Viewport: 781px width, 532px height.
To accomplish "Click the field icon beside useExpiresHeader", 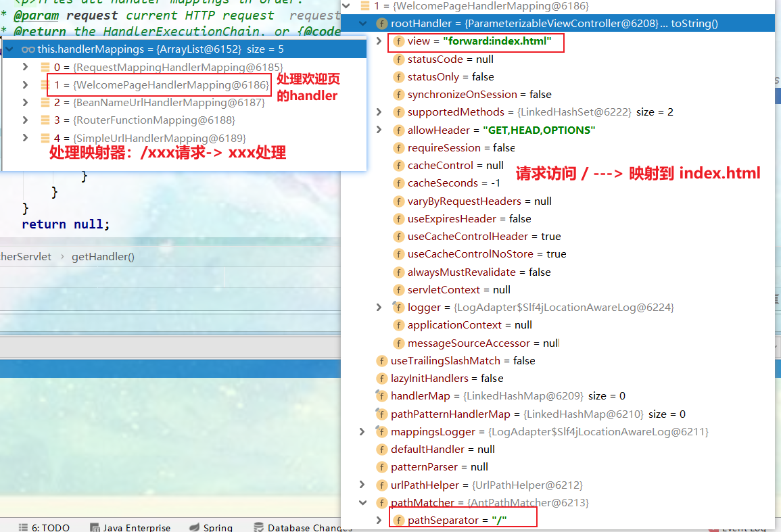I will [x=398, y=218].
